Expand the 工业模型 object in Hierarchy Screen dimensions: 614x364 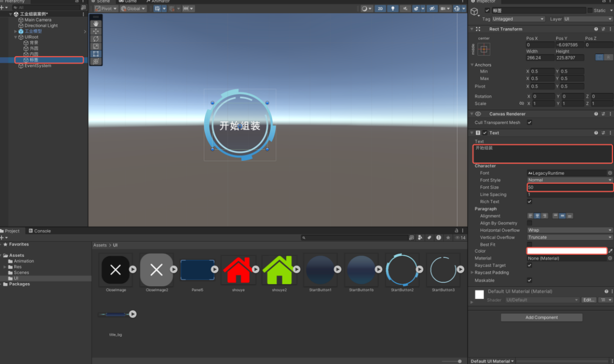pos(16,31)
